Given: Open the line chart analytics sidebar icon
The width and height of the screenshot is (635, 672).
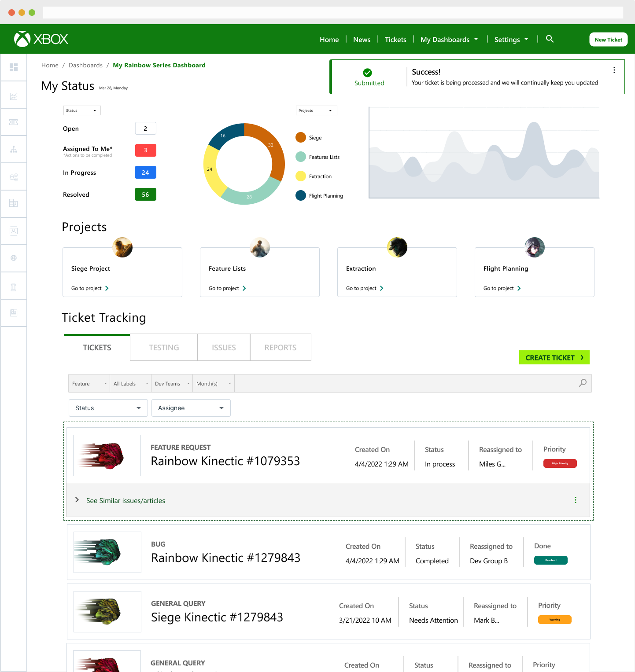Looking at the screenshot, I should 14,95.
